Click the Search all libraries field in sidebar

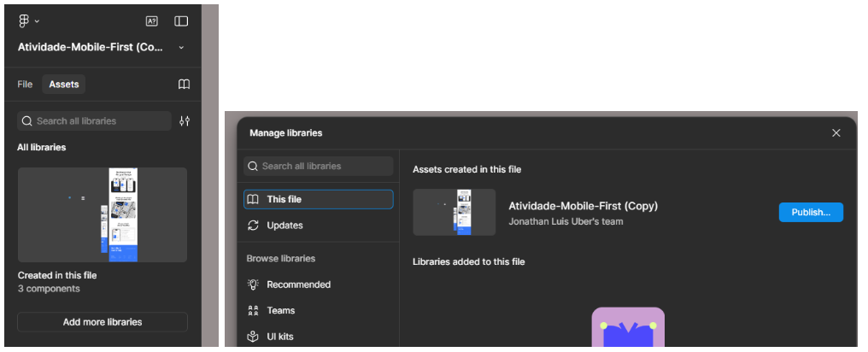(94, 120)
